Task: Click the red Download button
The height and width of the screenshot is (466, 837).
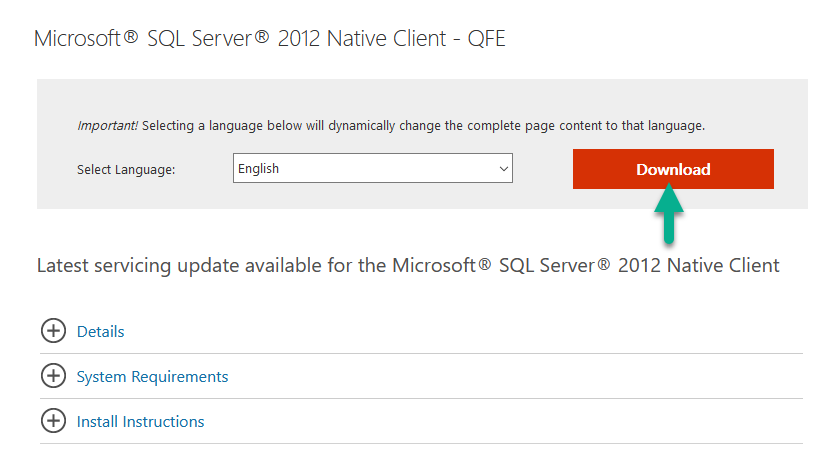Action: pos(673,169)
